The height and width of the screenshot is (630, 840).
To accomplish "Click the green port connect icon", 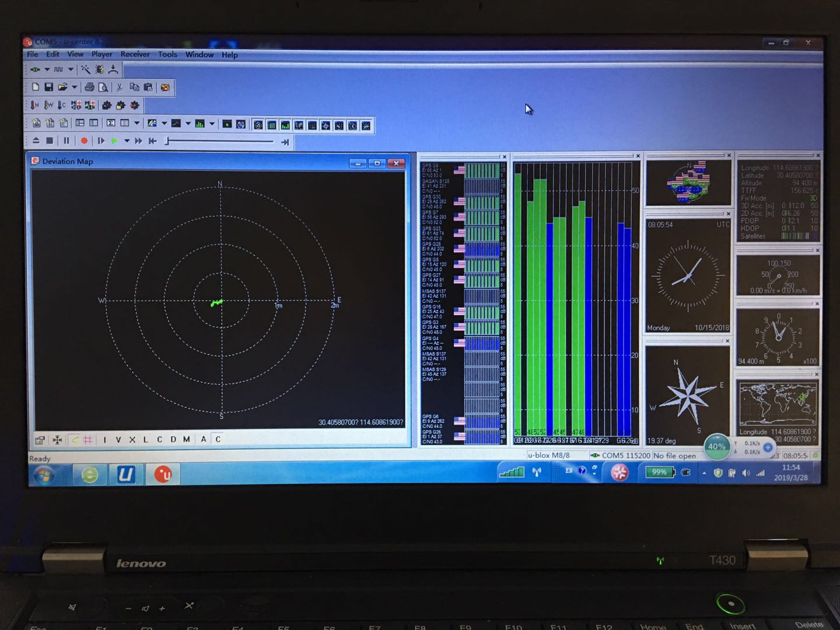I will pyautogui.click(x=36, y=69).
